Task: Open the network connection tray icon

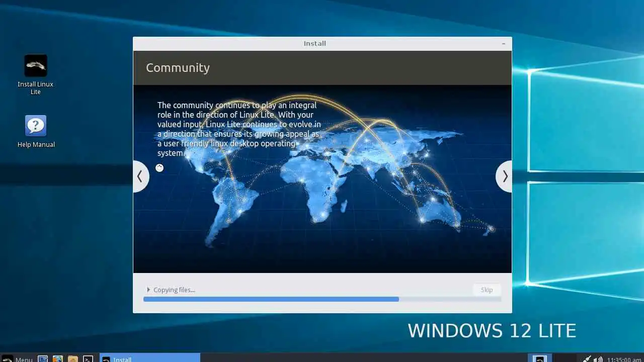Action: (587, 358)
